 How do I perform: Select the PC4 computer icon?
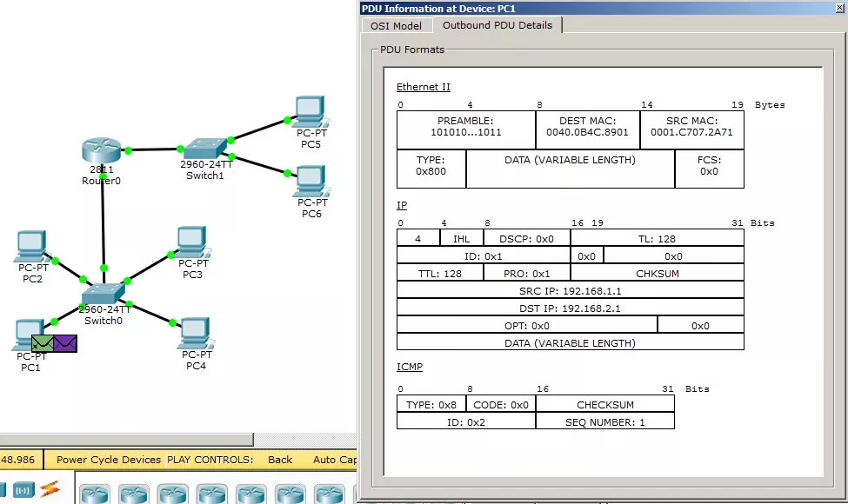196,334
